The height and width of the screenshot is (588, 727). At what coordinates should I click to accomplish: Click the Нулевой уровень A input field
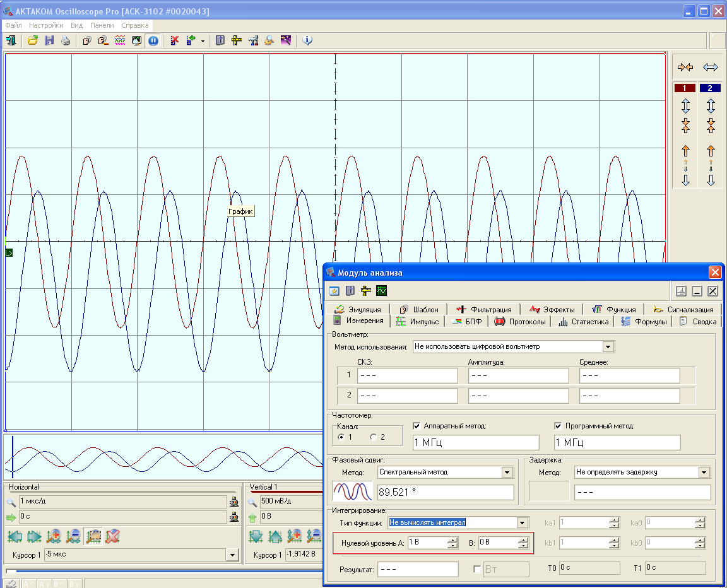click(x=427, y=543)
